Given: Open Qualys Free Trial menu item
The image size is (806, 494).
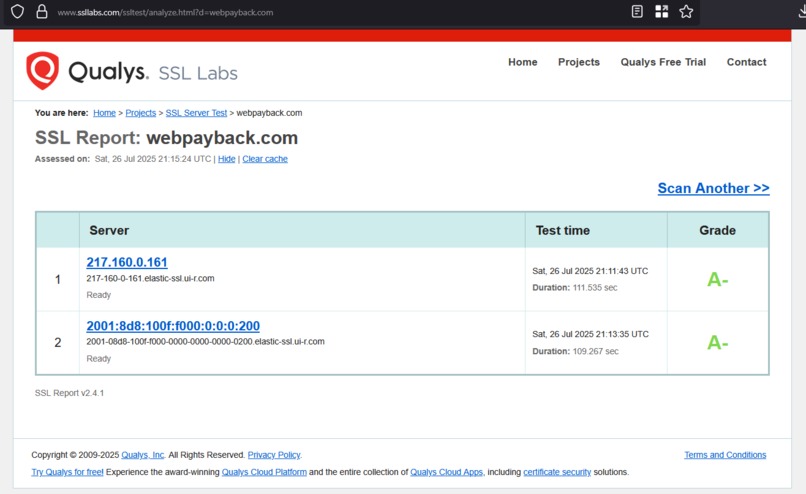Looking at the screenshot, I should click(663, 62).
